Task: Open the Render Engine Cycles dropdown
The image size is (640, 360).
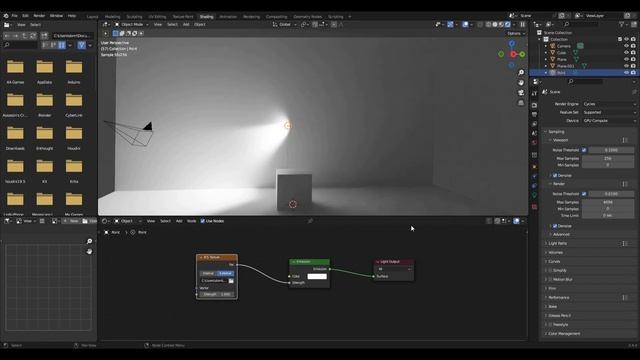Action: 609,104
